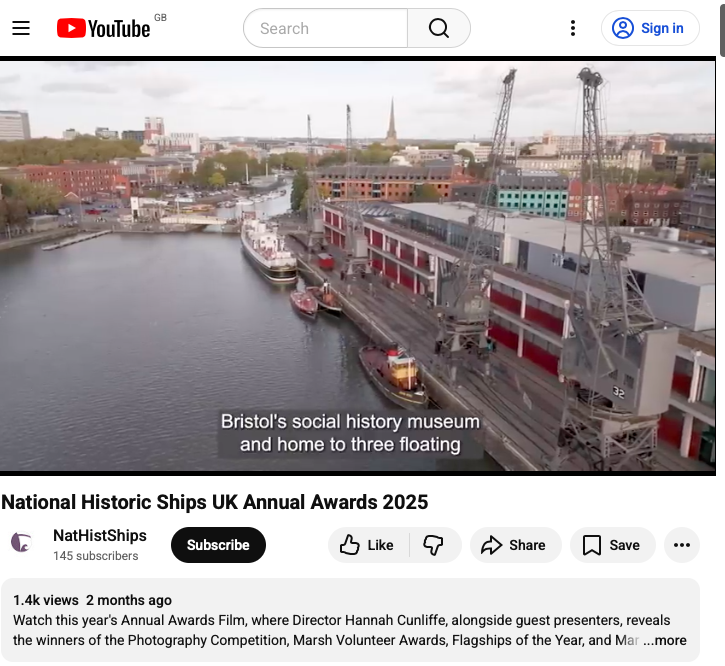Save the video to a playlist

[x=611, y=545]
